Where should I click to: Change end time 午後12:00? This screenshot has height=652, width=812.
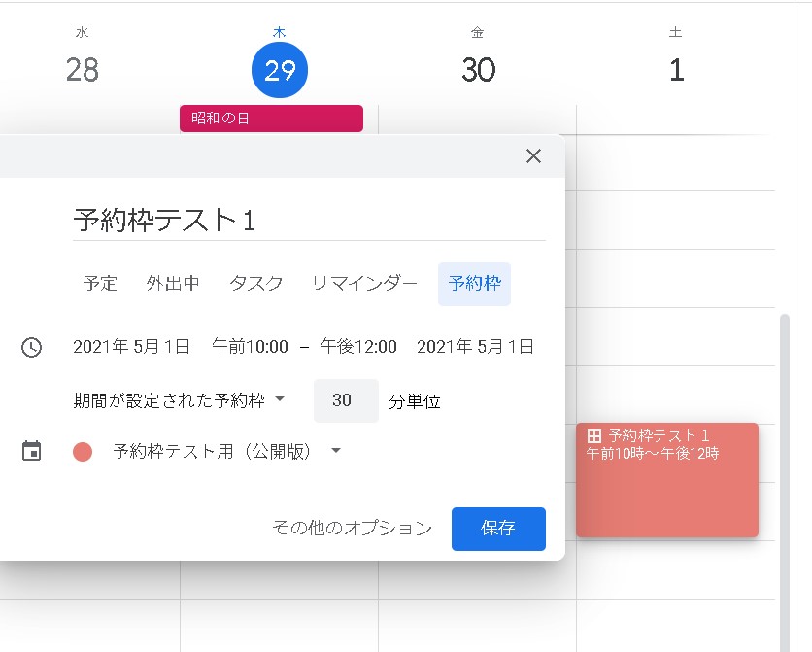pyautogui.click(x=358, y=347)
